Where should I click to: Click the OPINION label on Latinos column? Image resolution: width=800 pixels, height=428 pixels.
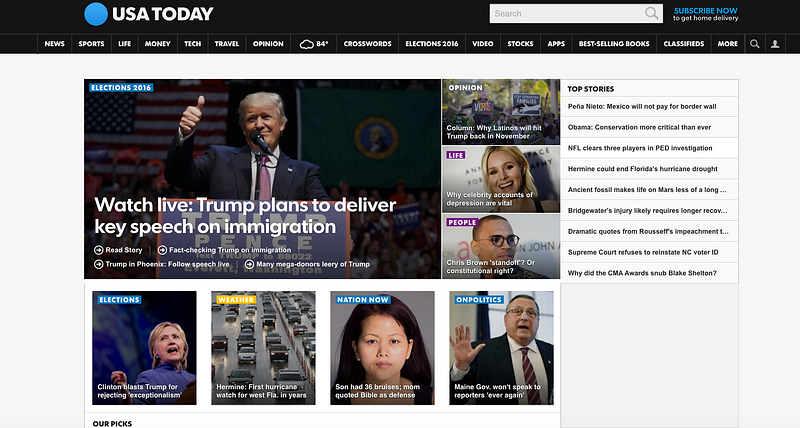[x=465, y=88]
